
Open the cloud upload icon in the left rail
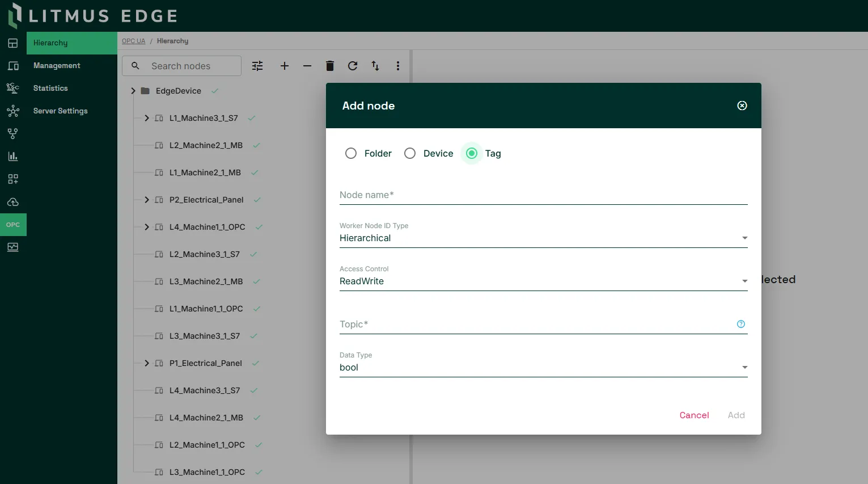13,202
